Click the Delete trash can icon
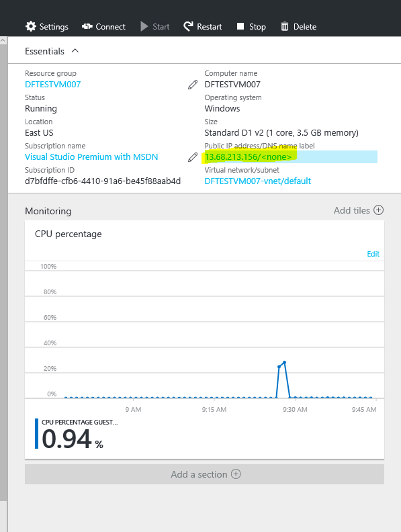Screen dimensions: 401x532 point(285,26)
